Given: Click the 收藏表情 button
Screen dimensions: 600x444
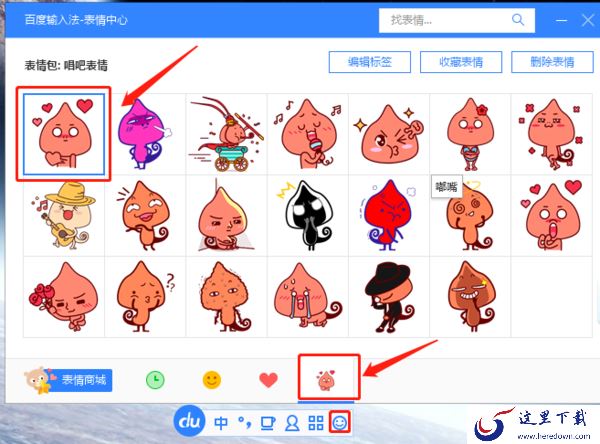Looking at the screenshot, I should pos(461,62).
